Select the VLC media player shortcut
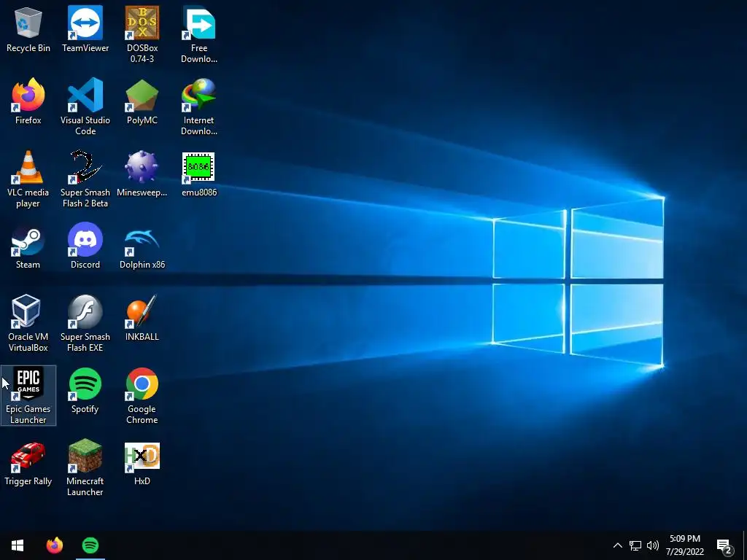 [x=28, y=179]
